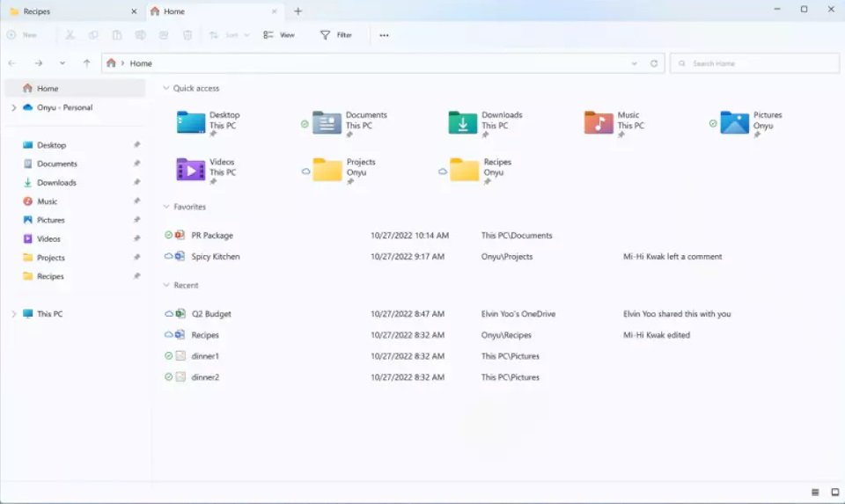The width and height of the screenshot is (845, 504).
Task: Select Onyu - Personal OneDrive in sidebar
Action: (64, 107)
